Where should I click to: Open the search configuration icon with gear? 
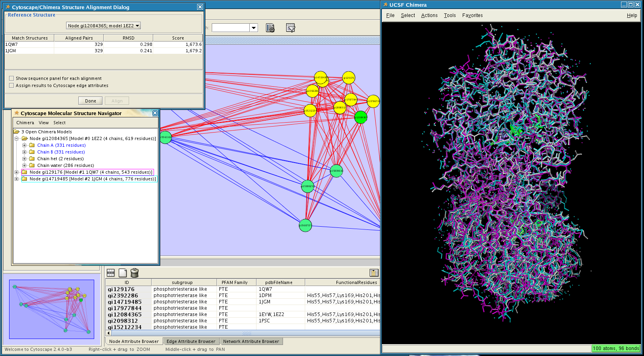(x=270, y=28)
